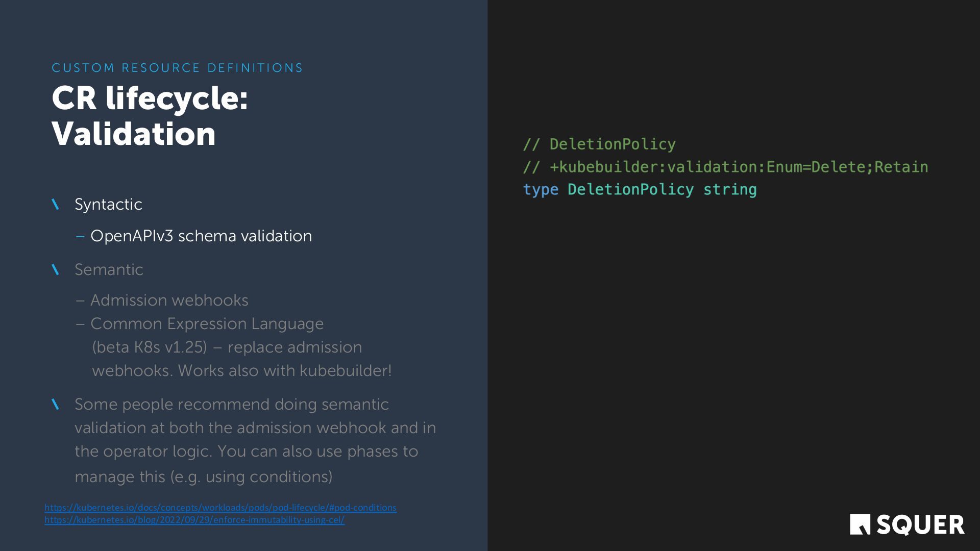This screenshot has height=551, width=980.
Task: Click the 'Semantic' bullet text
Action: 109,270
